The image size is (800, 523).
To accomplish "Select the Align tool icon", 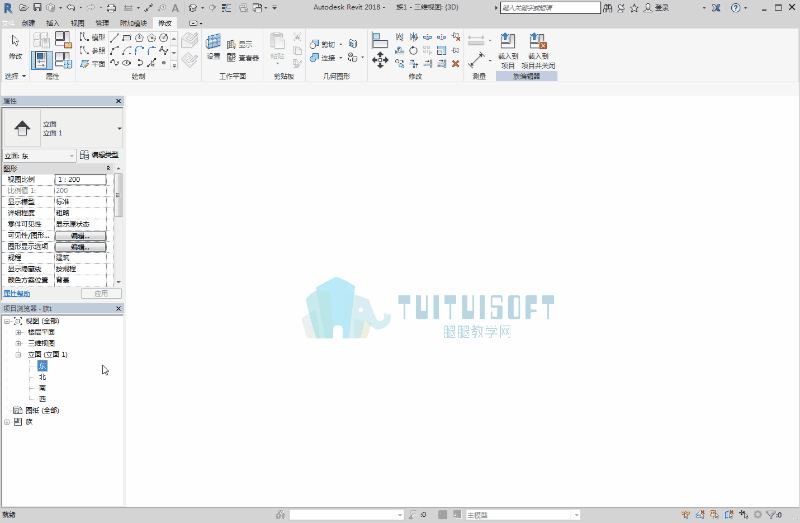I will pos(380,40).
